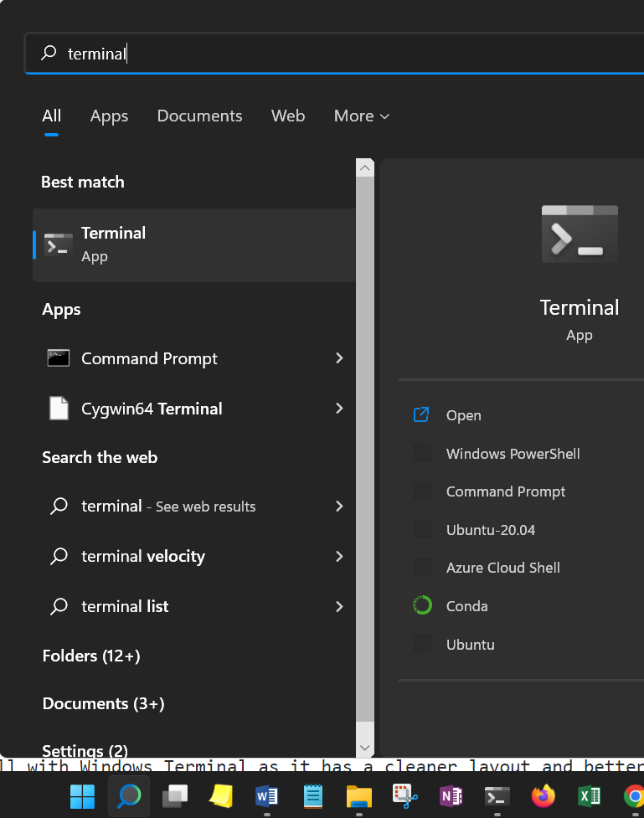This screenshot has height=818, width=644.
Task: Expand the 'terminal list' suggestion chevron
Action: (x=339, y=606)
